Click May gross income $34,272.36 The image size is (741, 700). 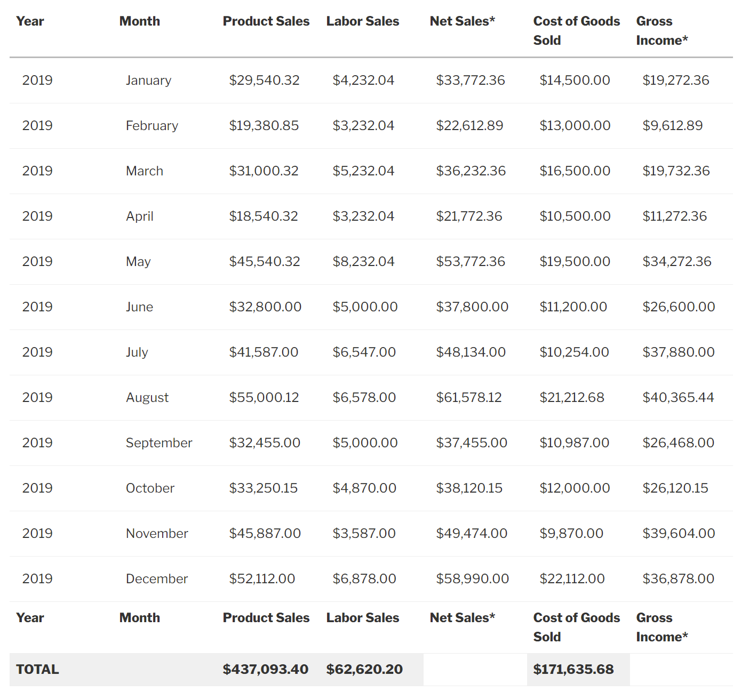point(676,262)
